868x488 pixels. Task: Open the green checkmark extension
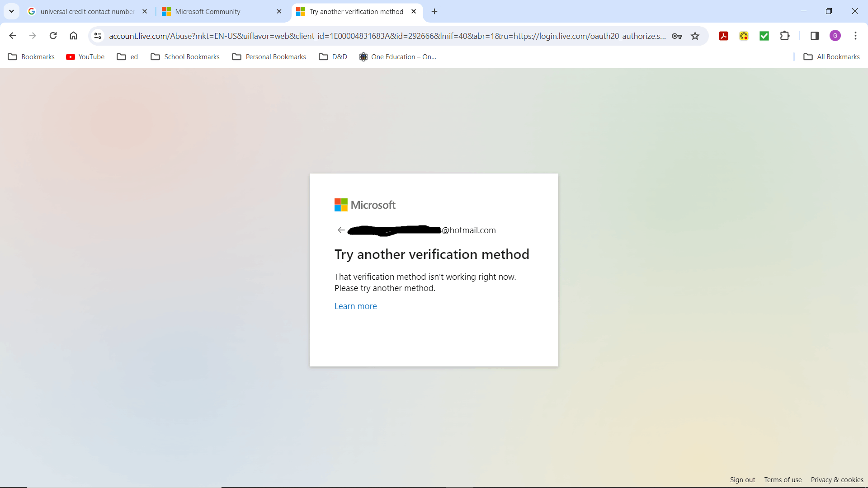coord(764,36)
